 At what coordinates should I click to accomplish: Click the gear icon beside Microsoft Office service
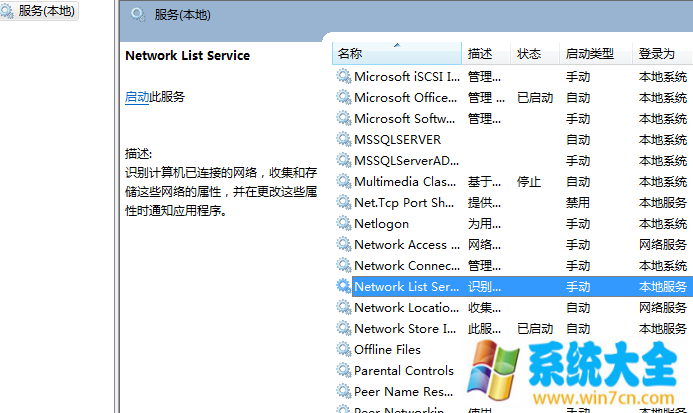(343, 97)
